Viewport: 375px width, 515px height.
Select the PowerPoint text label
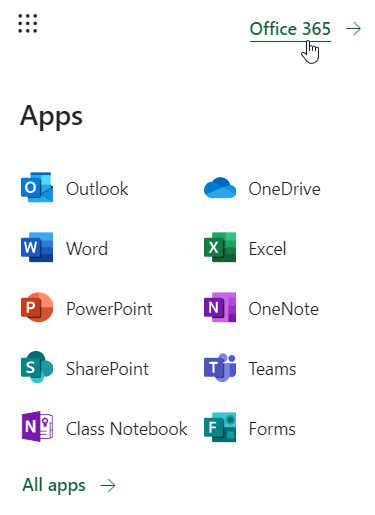point(109,309)
